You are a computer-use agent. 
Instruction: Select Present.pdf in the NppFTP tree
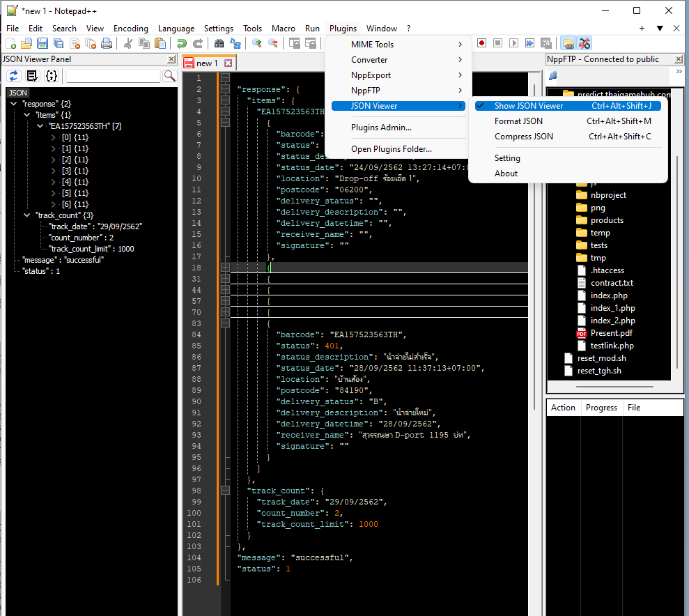tap(611, 333)
